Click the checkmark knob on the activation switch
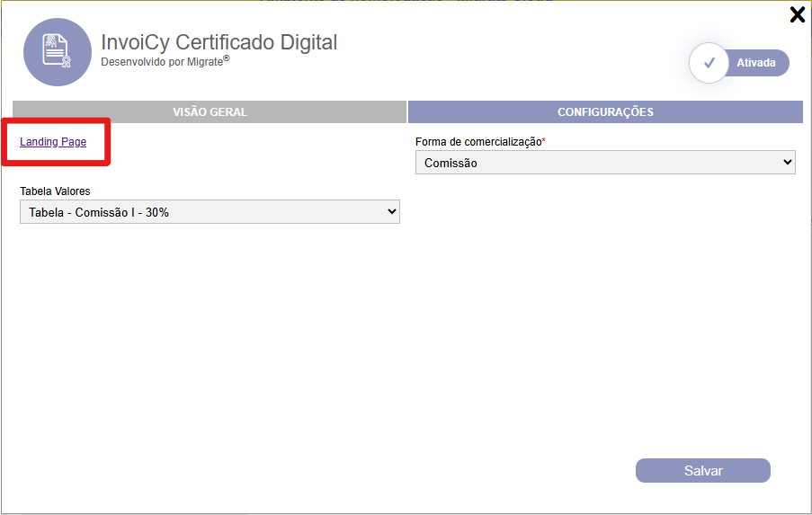Viewport: 812px width, 515px height. tap(709, 63)
